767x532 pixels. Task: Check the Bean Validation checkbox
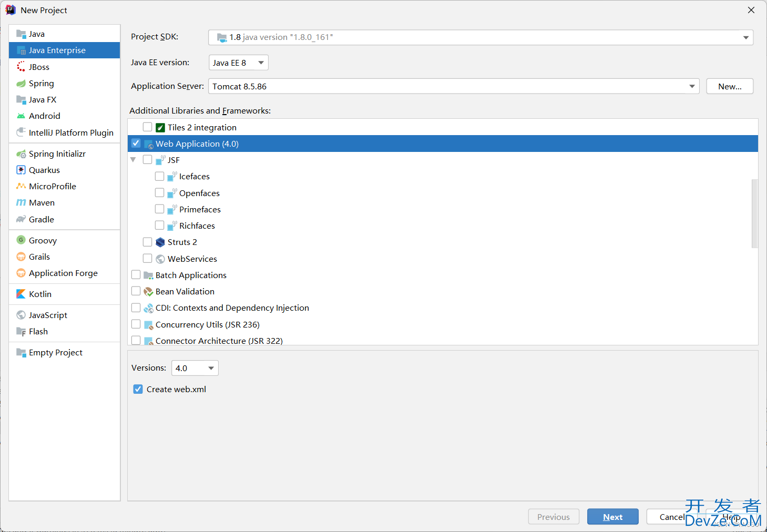[136, 291]
